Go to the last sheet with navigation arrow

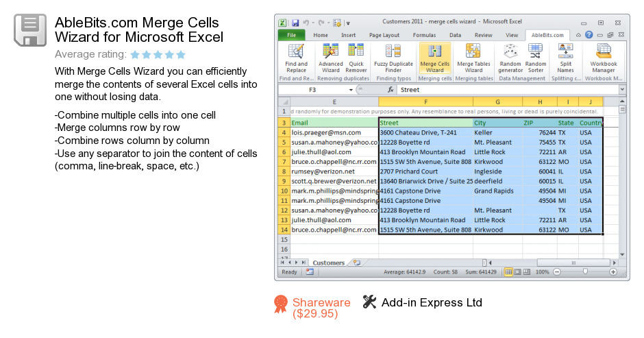coord(304,263)
